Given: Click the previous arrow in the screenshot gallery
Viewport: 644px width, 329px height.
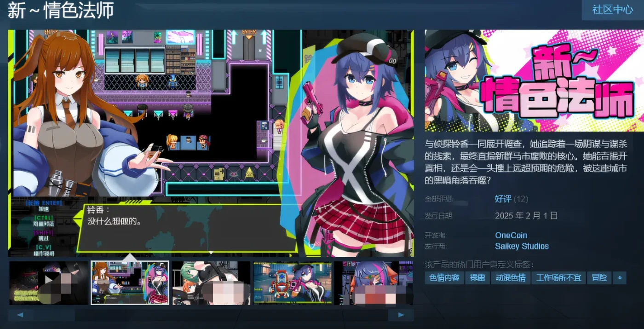Looking at the screenshot, I should (x=20, y=315).
